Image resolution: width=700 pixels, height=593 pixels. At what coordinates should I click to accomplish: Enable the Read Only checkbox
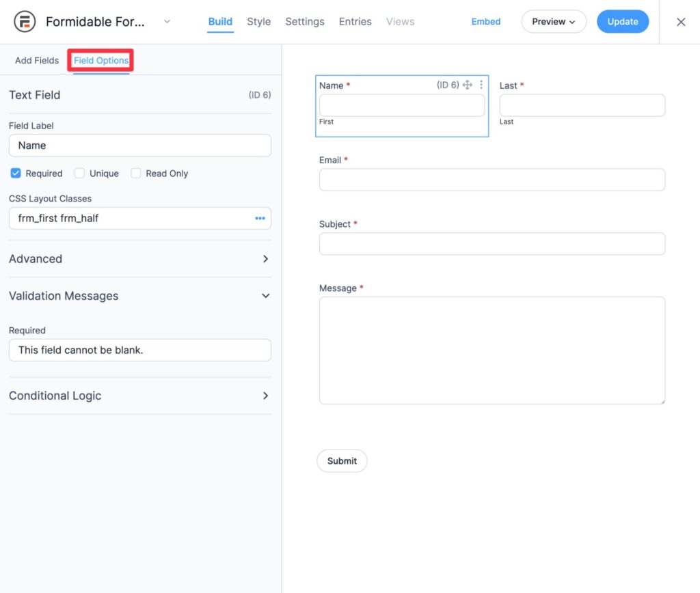tap(136, 173)
